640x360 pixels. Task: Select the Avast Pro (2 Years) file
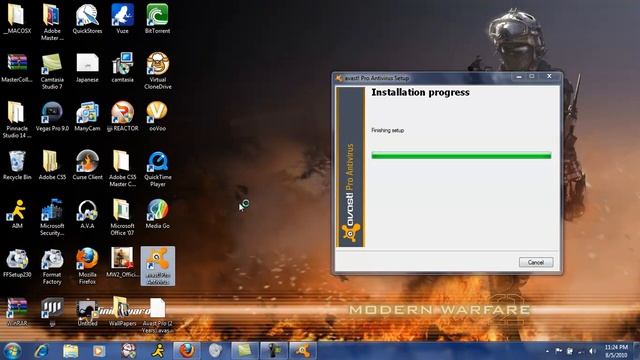[x=158, y=315]
